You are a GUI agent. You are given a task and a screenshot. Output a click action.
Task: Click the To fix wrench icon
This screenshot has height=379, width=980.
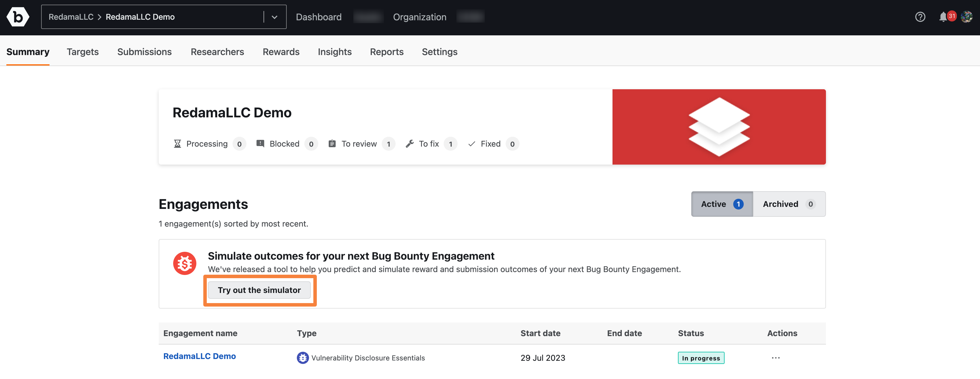[410, 143]
